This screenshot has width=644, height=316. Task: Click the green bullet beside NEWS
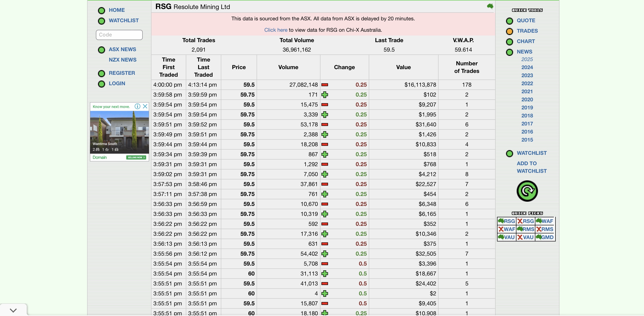click(x=510, y=52)
